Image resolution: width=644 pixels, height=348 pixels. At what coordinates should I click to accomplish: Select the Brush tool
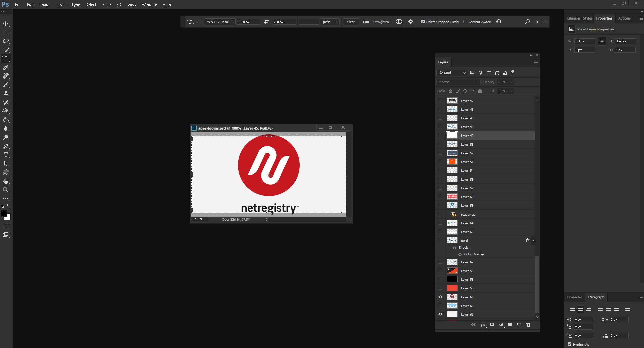click(x=6, y=85)
